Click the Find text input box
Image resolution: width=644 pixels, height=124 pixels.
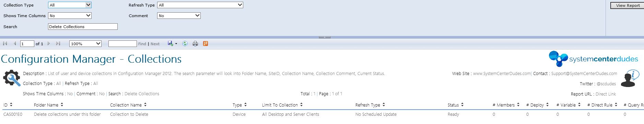(122, 44)
